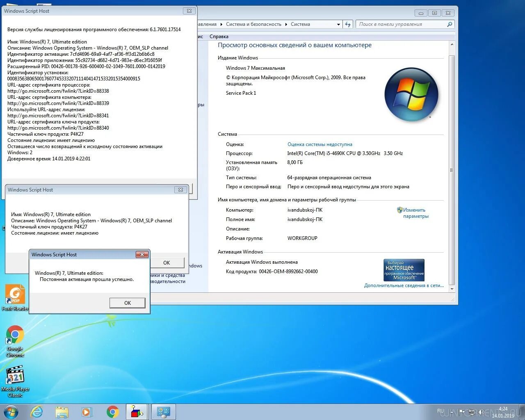Click the Изменить параметры link
525x420 pixels.
[x=415, y=213]
